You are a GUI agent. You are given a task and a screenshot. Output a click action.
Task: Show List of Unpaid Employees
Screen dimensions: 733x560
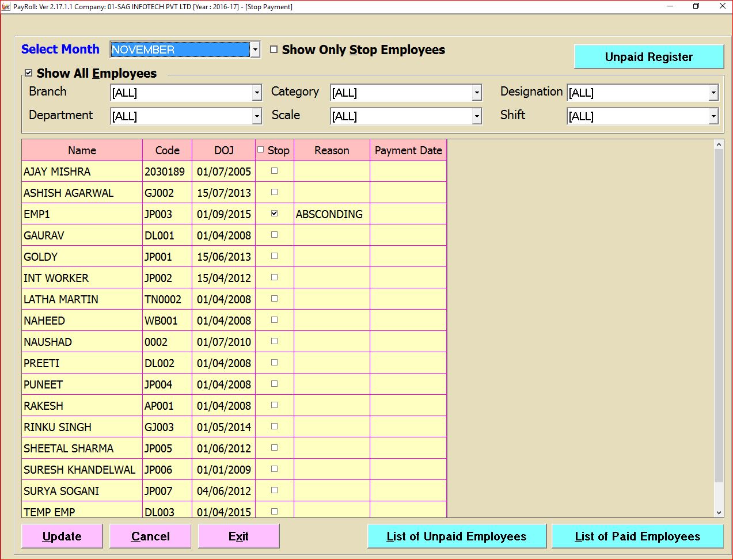click(x=456, y=536)
